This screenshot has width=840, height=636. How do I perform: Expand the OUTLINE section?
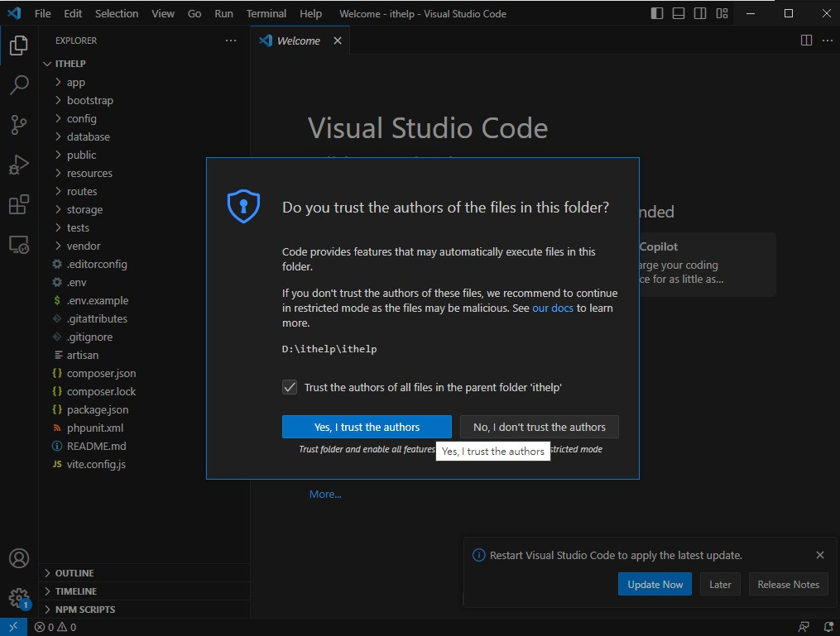click(145, 573)
